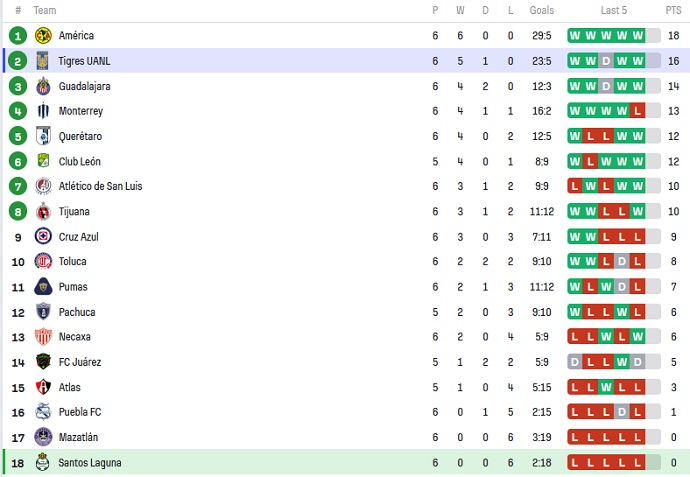Click the Necaxa team crest
The image size is (690, 477).
pos(42,337)
